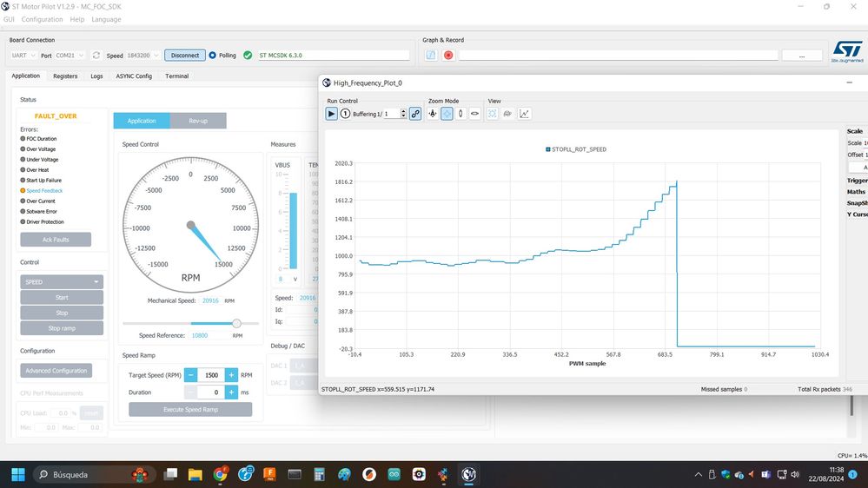Switch to the Rev-up tab

click(198, 121)
